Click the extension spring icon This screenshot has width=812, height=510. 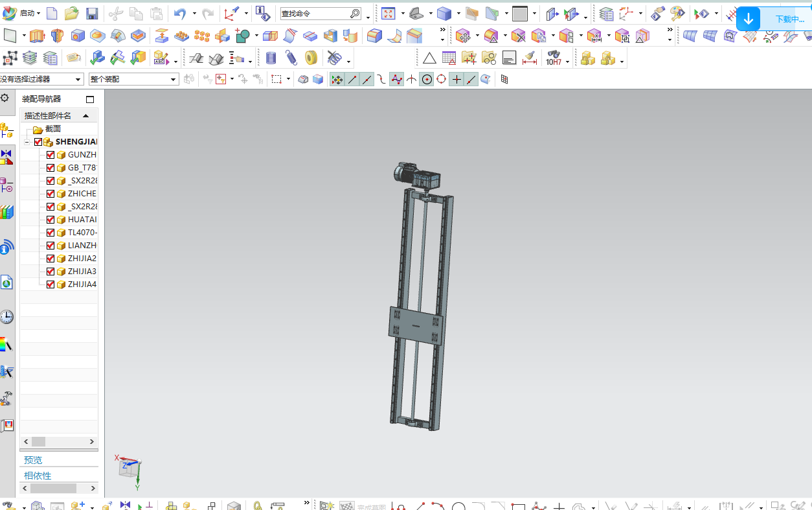tap(291, 58)
